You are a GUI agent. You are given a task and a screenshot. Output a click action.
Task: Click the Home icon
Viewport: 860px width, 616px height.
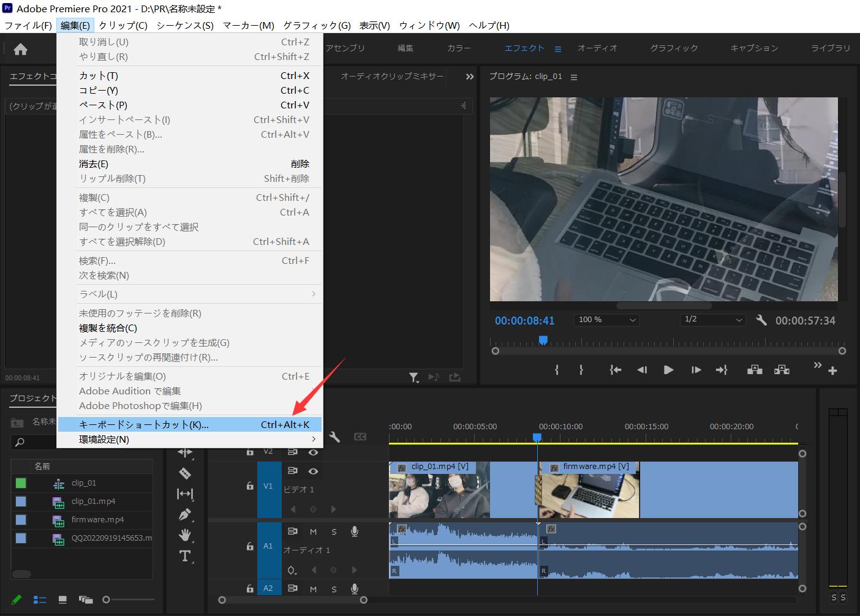20,49
